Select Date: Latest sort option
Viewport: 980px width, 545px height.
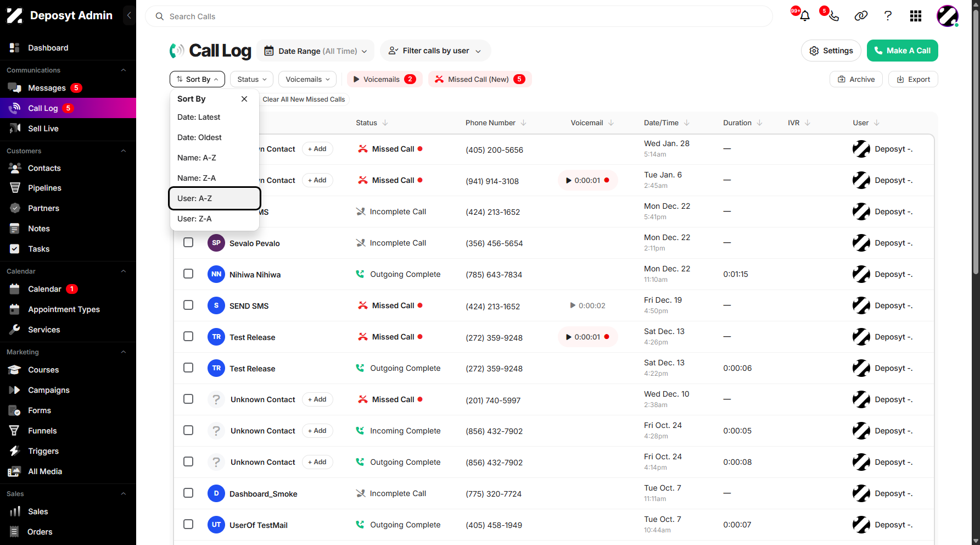[214, 117]
